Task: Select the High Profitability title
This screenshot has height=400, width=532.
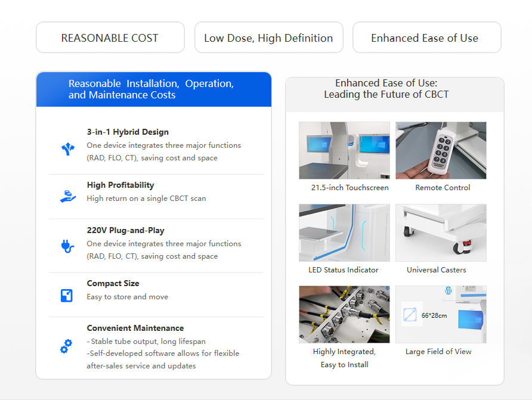Action: tap(120, 185)
